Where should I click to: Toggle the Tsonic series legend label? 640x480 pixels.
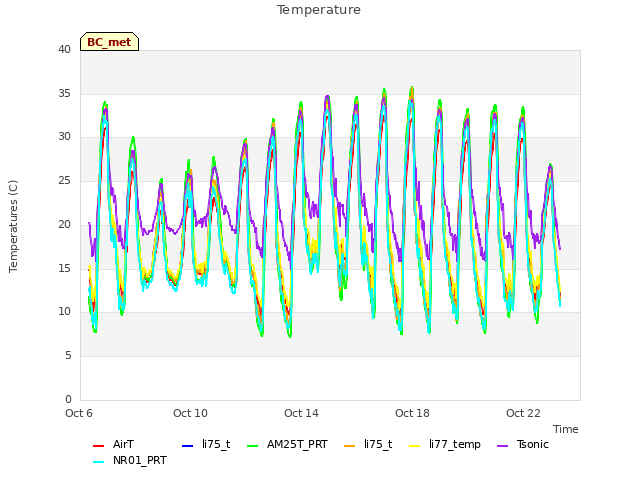(533, 444)
